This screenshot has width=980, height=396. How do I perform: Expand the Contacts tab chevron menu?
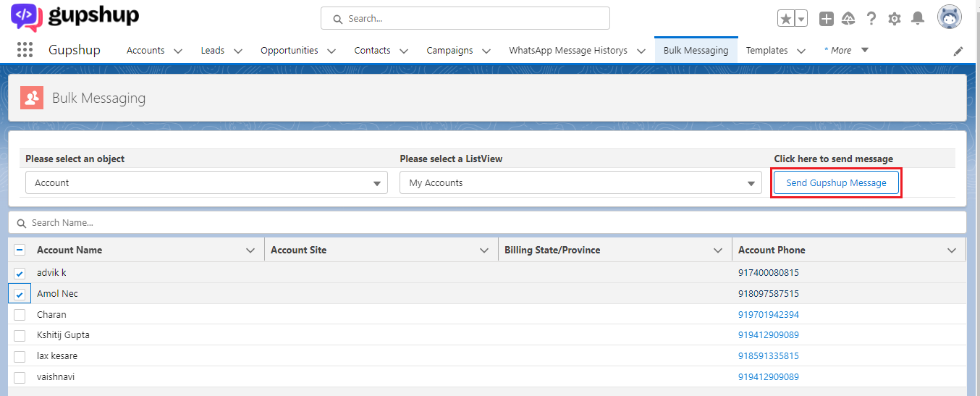coord(404,51)
